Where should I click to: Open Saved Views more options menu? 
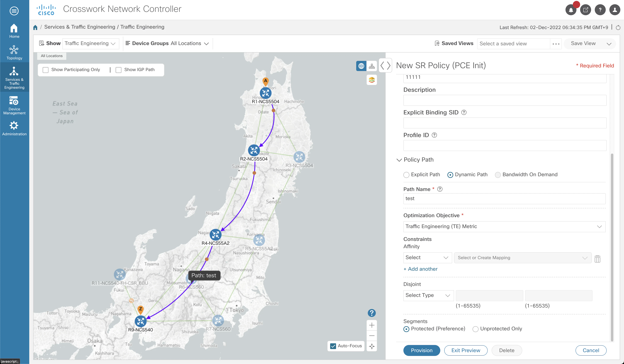coord(556,44)
